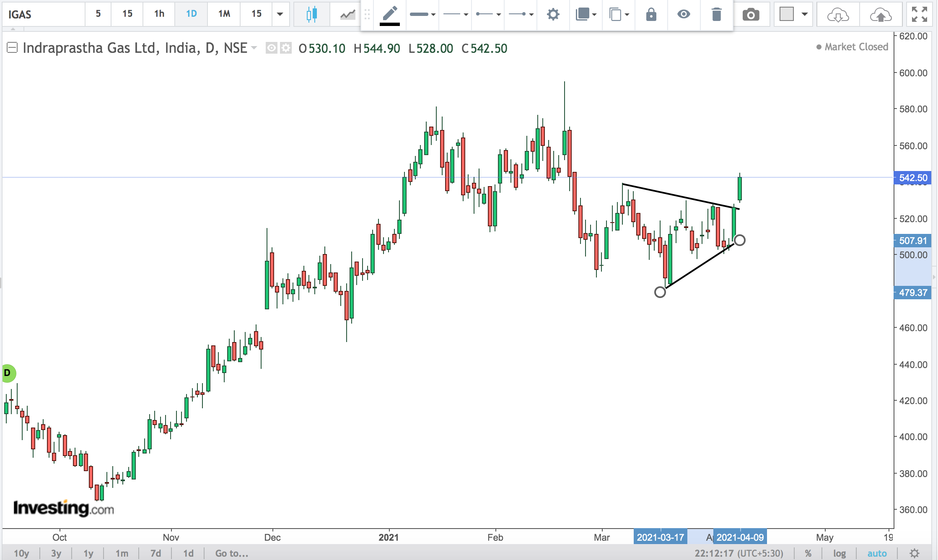Viewport: 938px width, 560px height.
Task: Enter fullscreen mode with expand arrows icon
Action: [920, 15]
